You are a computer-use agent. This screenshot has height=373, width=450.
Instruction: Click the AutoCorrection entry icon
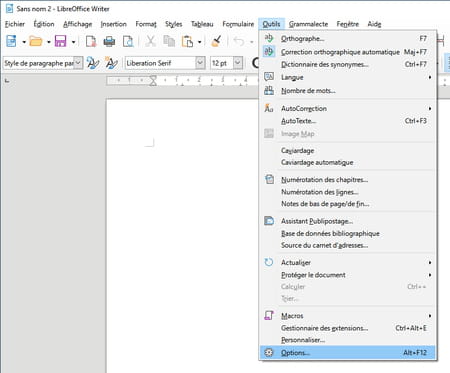[269, 108]
